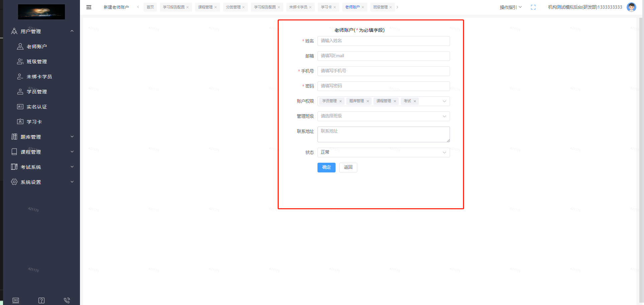The width and height of the screenshot is (644, 305).
Task: Click the phone contact icon at sidebar bottom
Action: (x=67, y=300)
